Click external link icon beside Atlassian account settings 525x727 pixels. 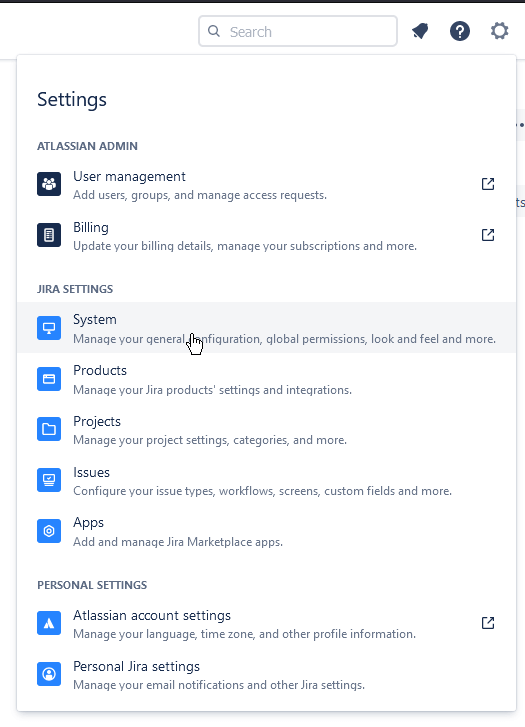tap(488, 623)
